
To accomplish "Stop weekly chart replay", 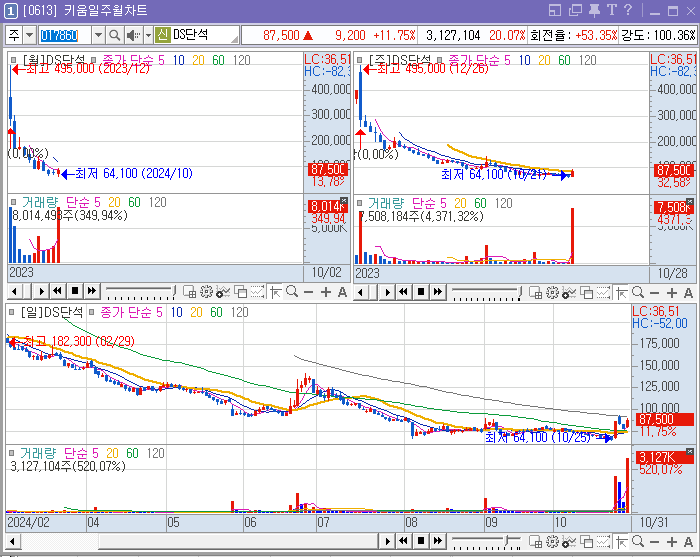I will pyautogui.click(x=421, y=292).
